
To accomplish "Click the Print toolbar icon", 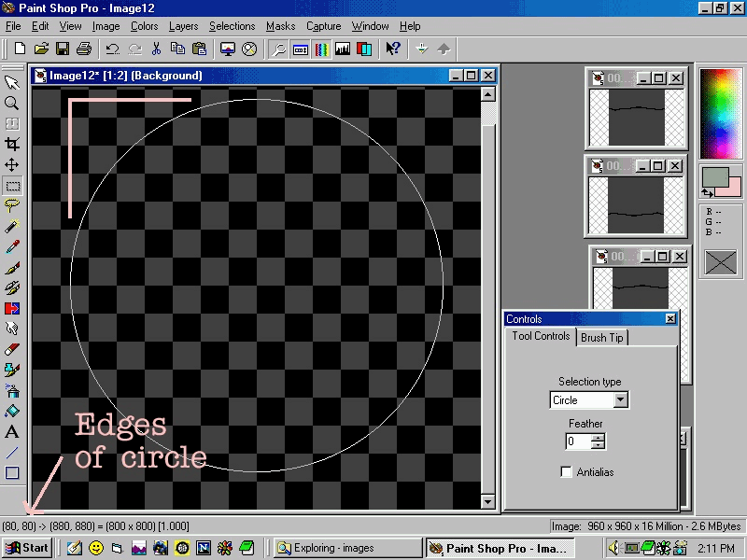I will (83, 49).
